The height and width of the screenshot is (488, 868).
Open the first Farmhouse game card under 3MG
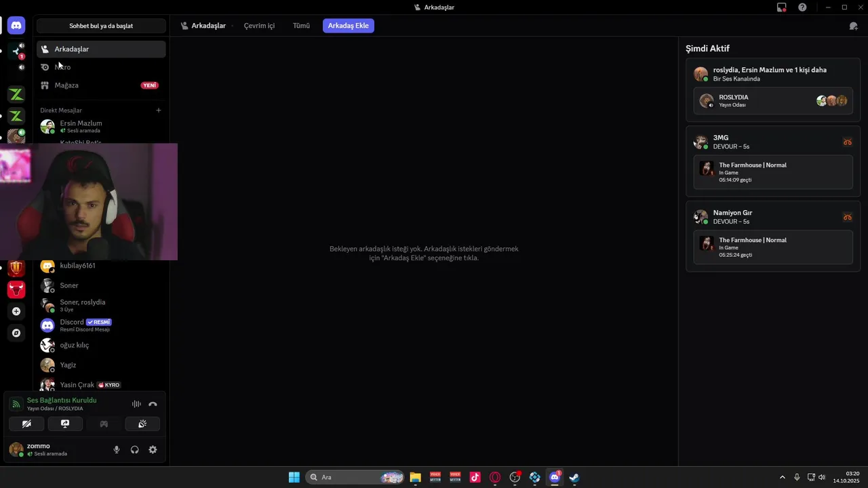click(773, 172)
